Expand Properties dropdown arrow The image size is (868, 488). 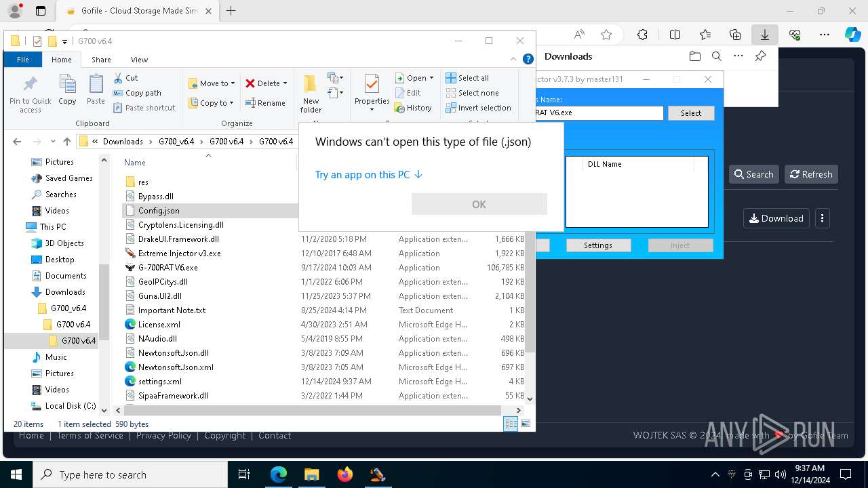(x=372, y=110)
